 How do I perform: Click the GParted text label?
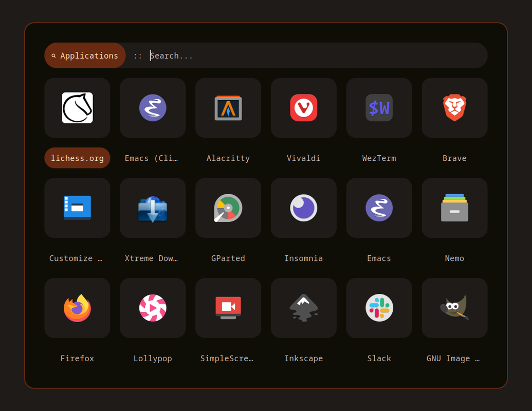[x=228, y=258]
